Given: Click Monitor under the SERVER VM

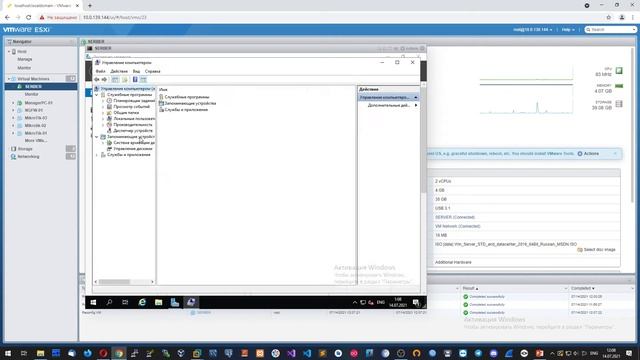Looking at the screenshot, I should click(31, 94).
